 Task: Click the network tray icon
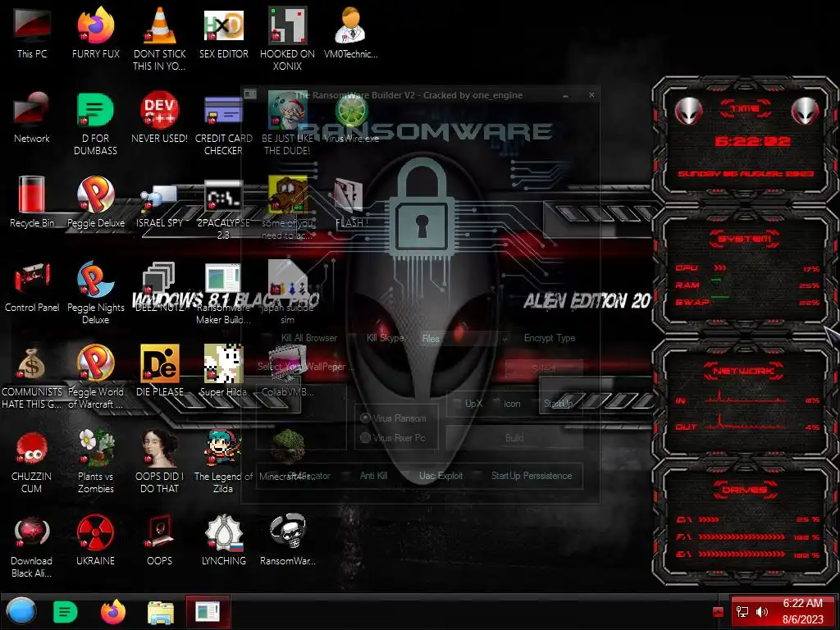click(742, 611)
